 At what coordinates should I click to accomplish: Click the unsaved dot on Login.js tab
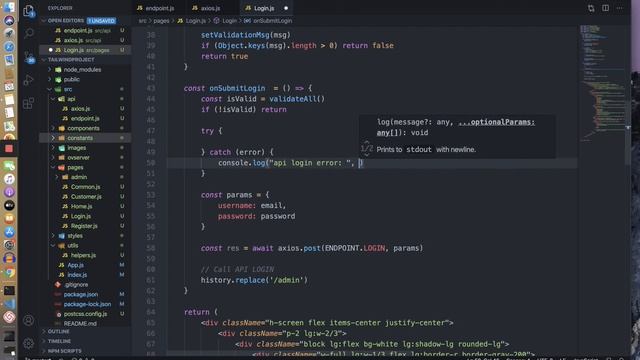[286, 8]
